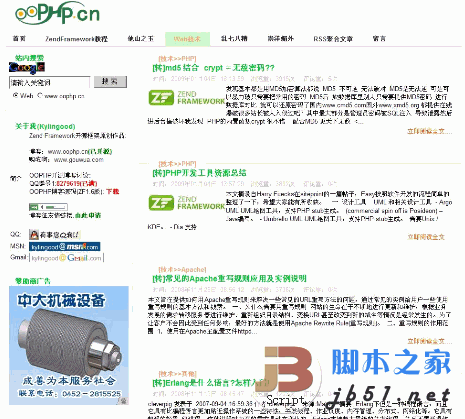Click 立即阅读全文 under the PHP开发工具 article

coord(426,237)
